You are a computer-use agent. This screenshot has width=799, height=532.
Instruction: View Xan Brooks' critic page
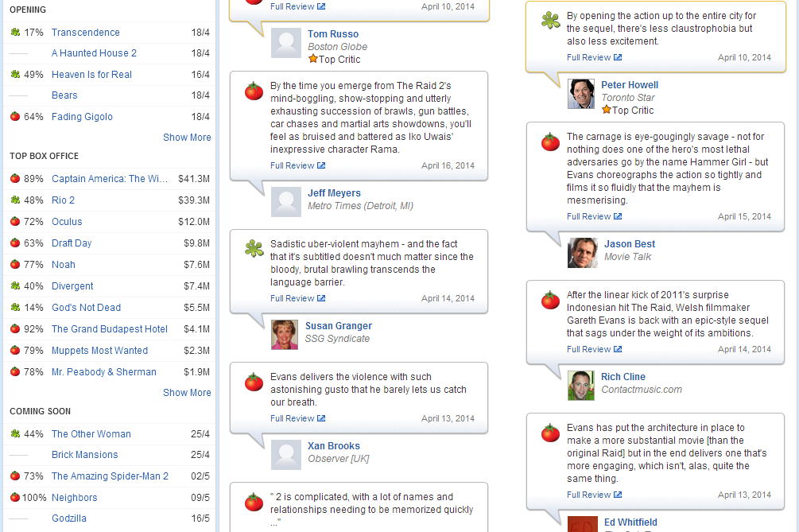pos(334,446)
